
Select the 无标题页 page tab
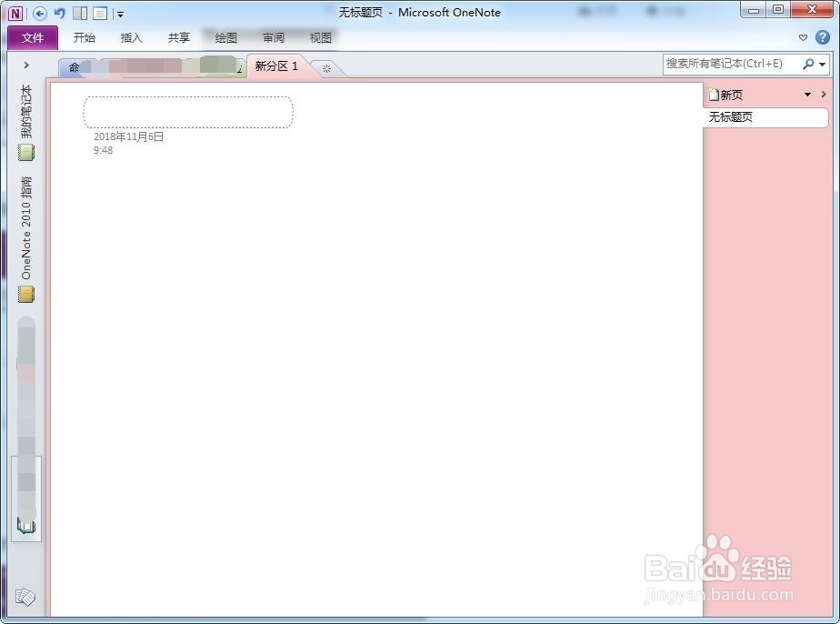point(766,116)
